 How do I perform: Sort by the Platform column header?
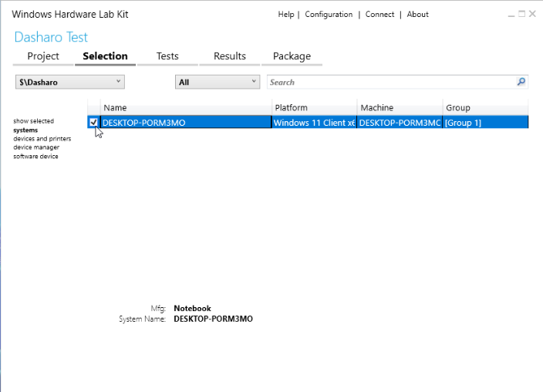coord(315,108)
